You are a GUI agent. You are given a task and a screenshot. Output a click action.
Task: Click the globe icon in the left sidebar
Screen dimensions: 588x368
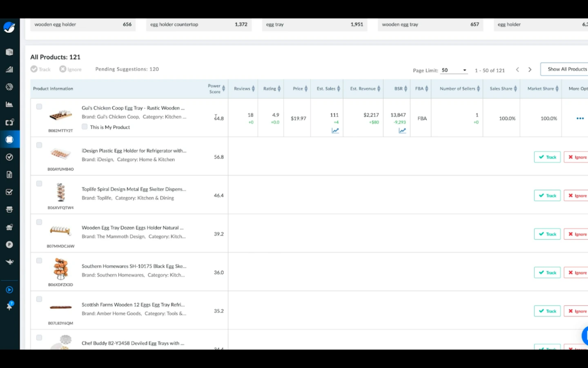coord(9,87)
